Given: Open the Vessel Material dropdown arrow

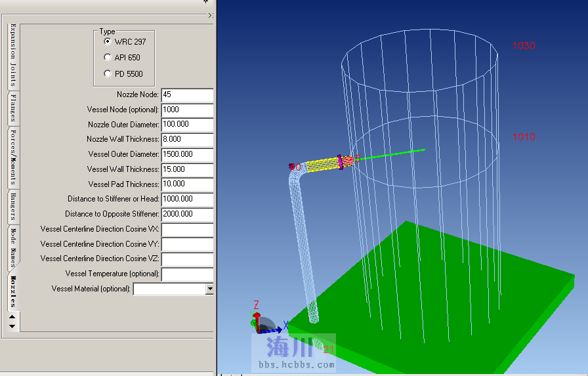Looking at the screenshot, I should [209, 289].
